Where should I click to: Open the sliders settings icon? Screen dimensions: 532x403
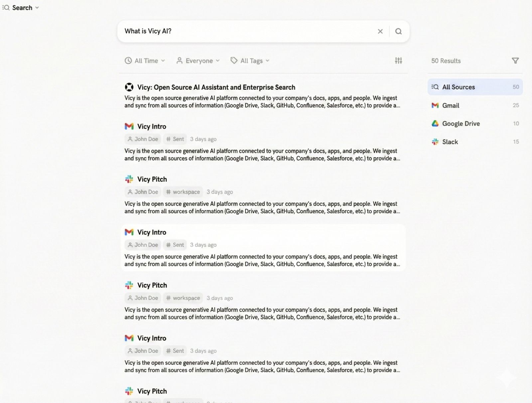398,61
